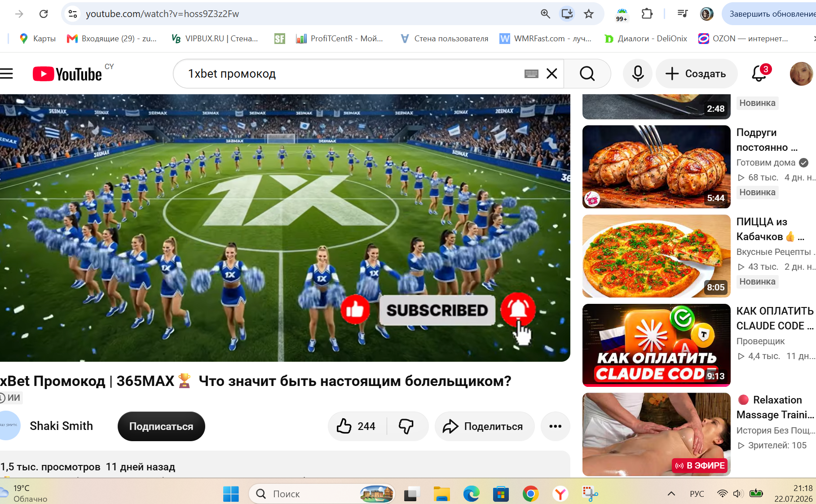Open the zucchini pizza video thumbnail (8:05)
This screenshot has width=816, height=504.
click(657, 256)
